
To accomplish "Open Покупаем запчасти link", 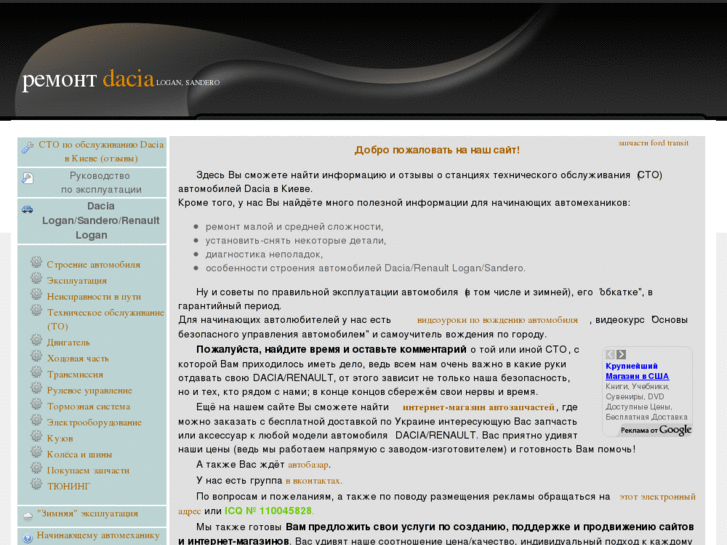I will click(x=88, y=470).
